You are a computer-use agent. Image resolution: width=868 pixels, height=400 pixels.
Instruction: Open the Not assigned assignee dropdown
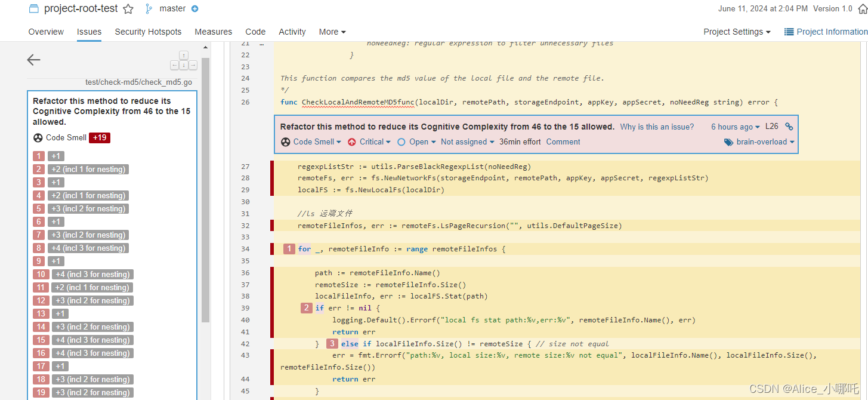click(467, 141)
